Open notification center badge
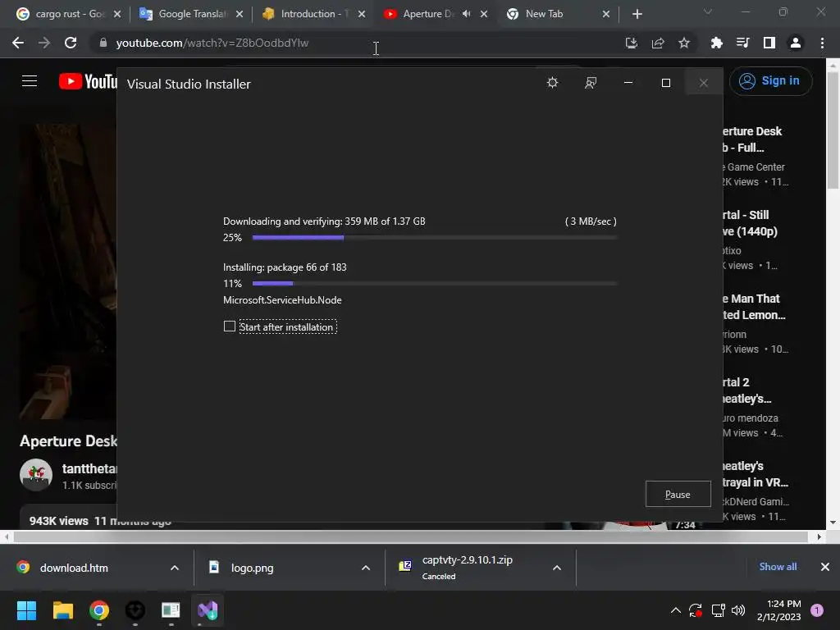This screenshot has width=840, height=630. 817,609
